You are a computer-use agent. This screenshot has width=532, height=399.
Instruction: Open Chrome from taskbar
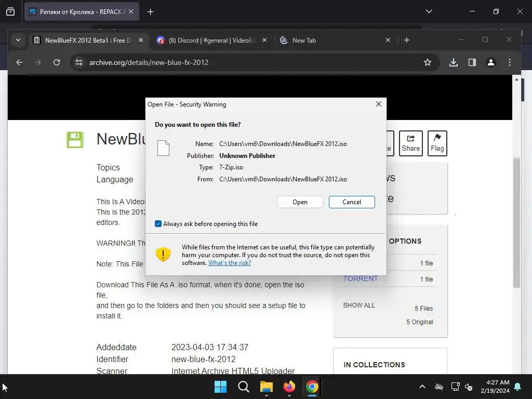tap(312, 387)
